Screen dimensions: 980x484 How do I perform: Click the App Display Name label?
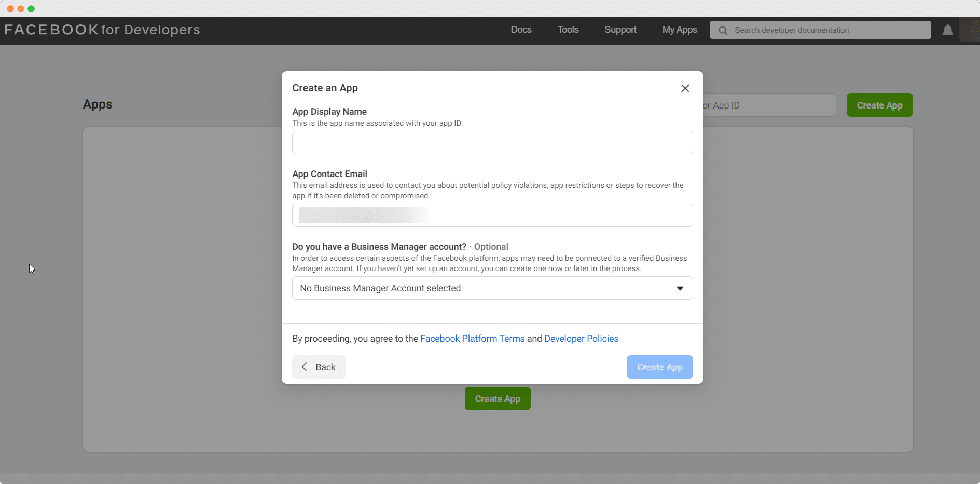pyautogui.click(x=329, y=112)
